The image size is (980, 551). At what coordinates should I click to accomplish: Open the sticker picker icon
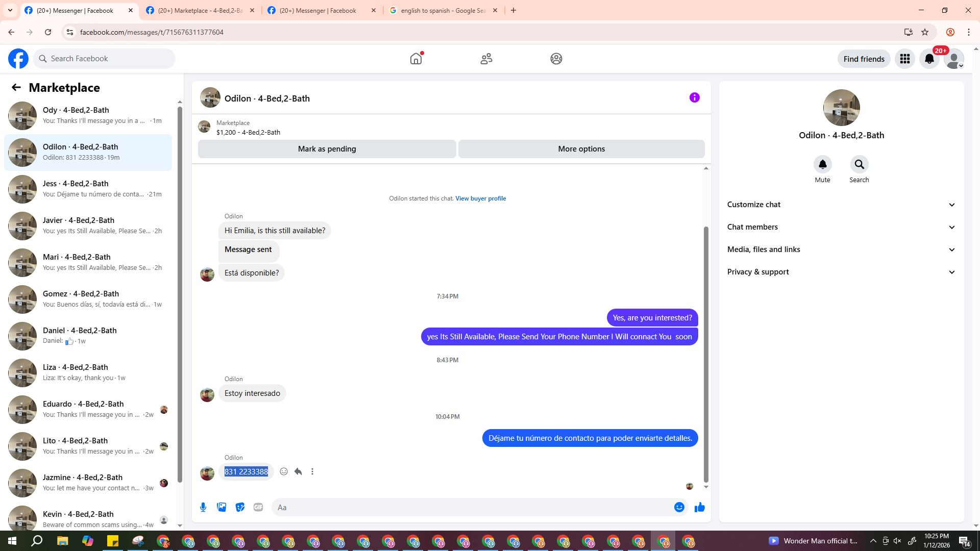(240, 507)
